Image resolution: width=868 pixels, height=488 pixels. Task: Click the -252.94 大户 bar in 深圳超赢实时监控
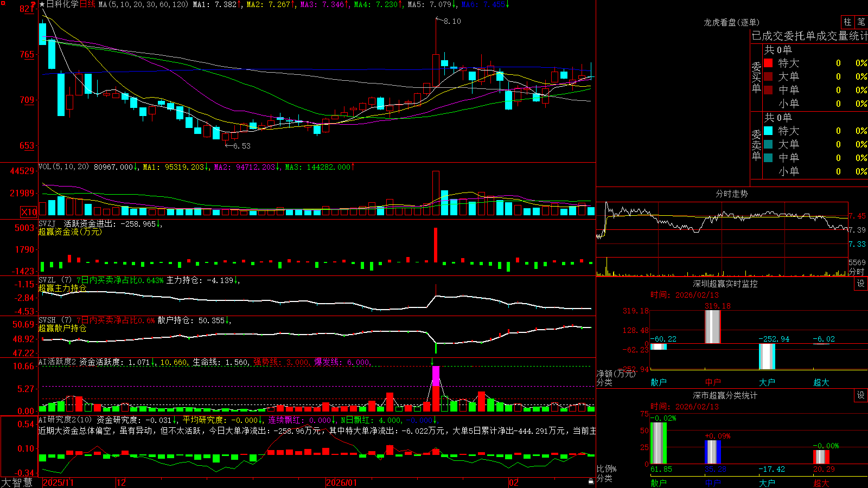tap(767, 356)
